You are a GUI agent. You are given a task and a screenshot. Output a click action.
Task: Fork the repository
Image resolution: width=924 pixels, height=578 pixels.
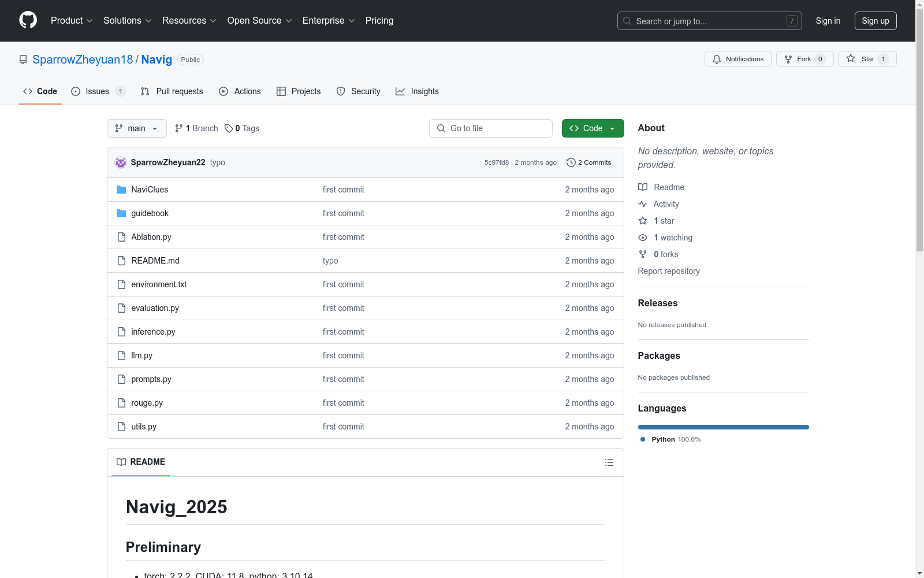point(805,59)
